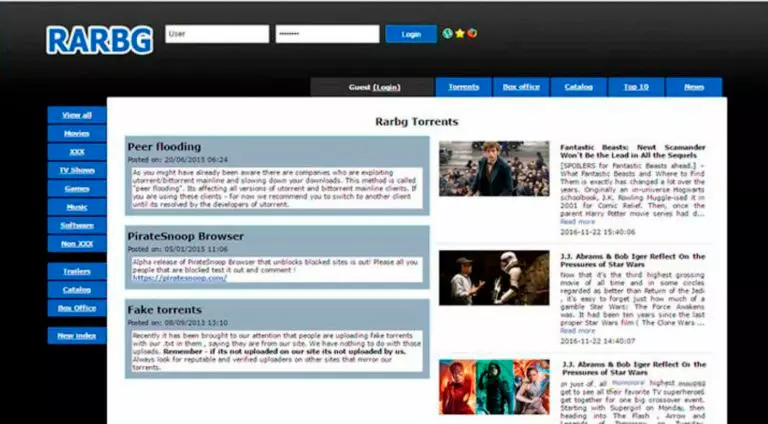Click the yellow star icon
Image resolution: width=768 pixels, height=424 pixels.
coord(460,33)
